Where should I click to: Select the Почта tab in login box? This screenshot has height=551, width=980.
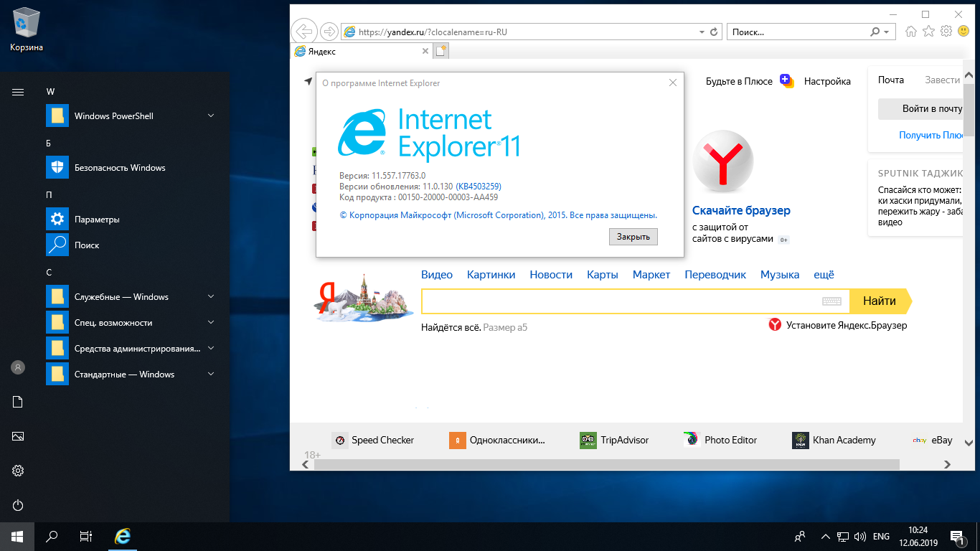(891, 80)
